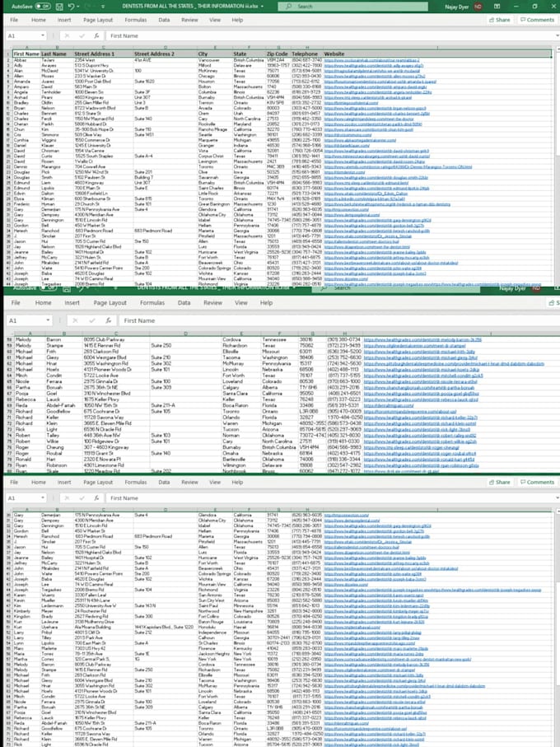
Task: Open the Data tab in the top window
Action: 164,20
